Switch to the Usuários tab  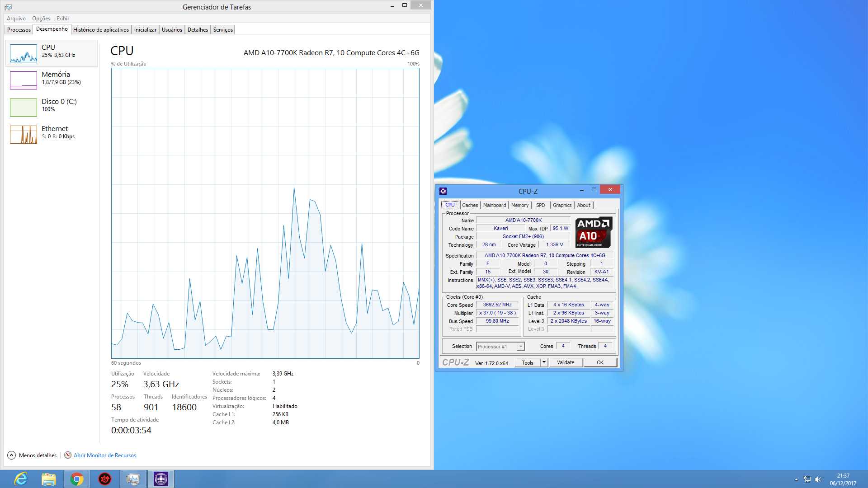click(x=172, y=30)
